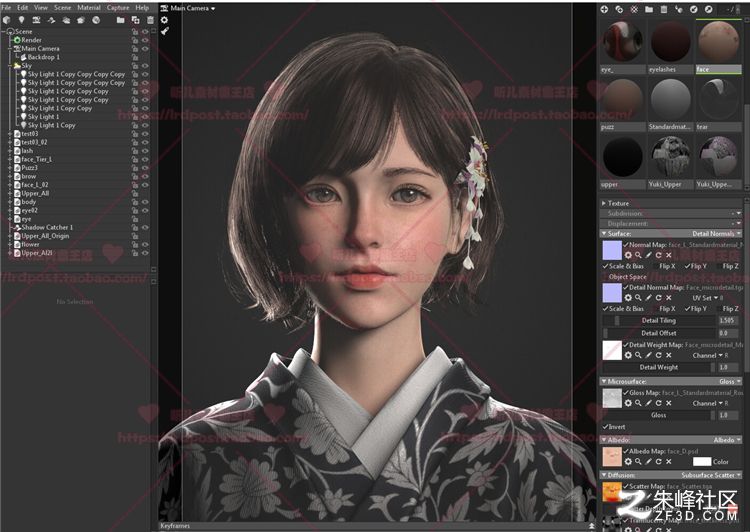Click the Albedo Color white swatch
The height and width of the screenshot is (532, 750).
click(702, 462)
